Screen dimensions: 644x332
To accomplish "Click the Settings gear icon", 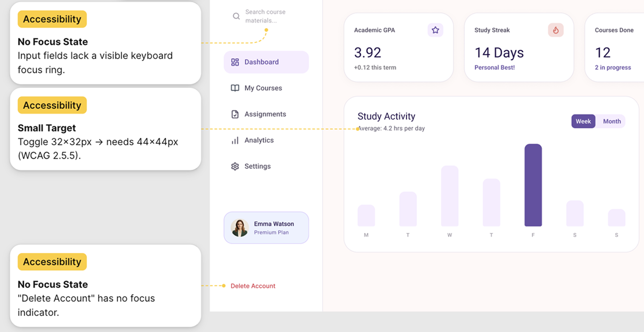I will [x=235, y=166].
